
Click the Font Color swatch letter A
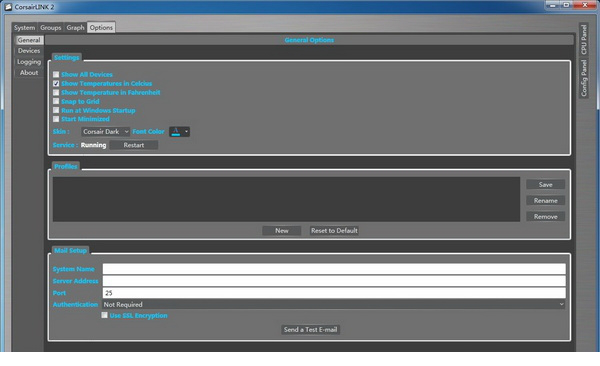click(x=176, y=132)
